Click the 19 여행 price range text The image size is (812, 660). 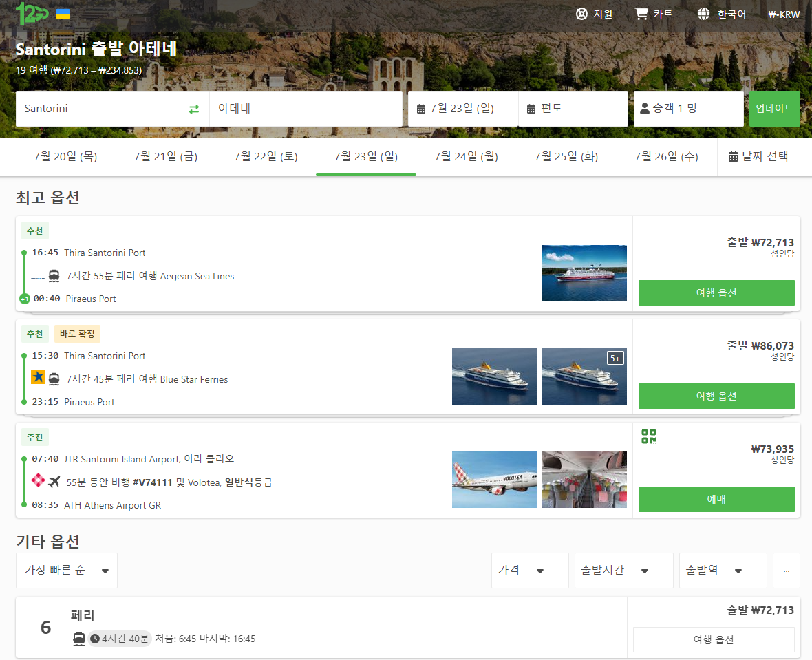tap(78, 70)
